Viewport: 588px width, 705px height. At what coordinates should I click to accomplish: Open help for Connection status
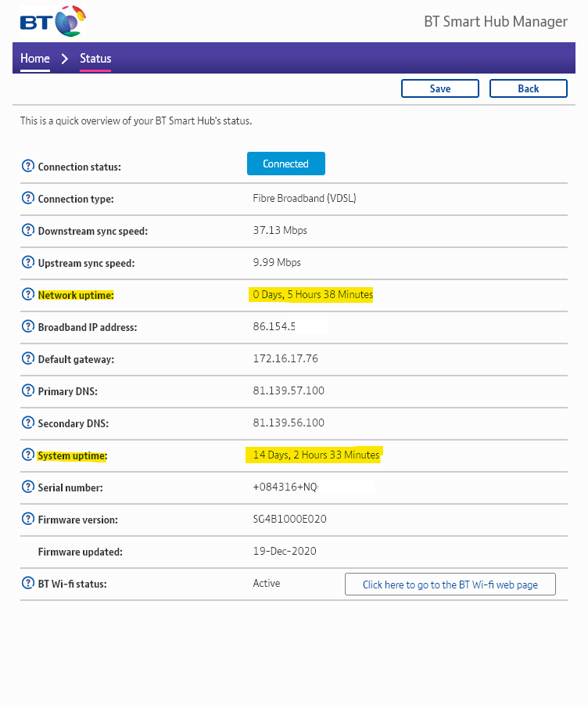tap(29, 166)
